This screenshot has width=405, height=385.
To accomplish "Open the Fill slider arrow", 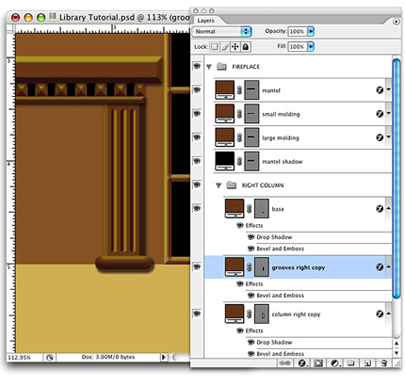I will pos(311,46).
